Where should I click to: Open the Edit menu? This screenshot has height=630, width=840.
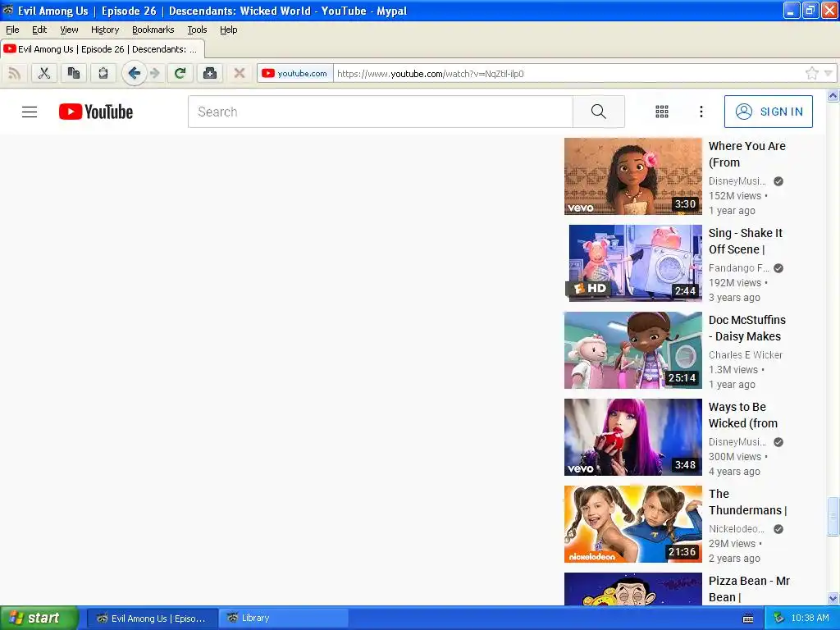tap(39, 30)
